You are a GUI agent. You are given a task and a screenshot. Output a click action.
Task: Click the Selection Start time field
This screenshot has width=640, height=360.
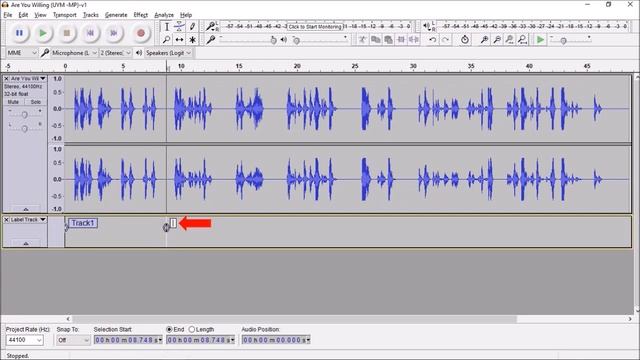click(128, 340)
